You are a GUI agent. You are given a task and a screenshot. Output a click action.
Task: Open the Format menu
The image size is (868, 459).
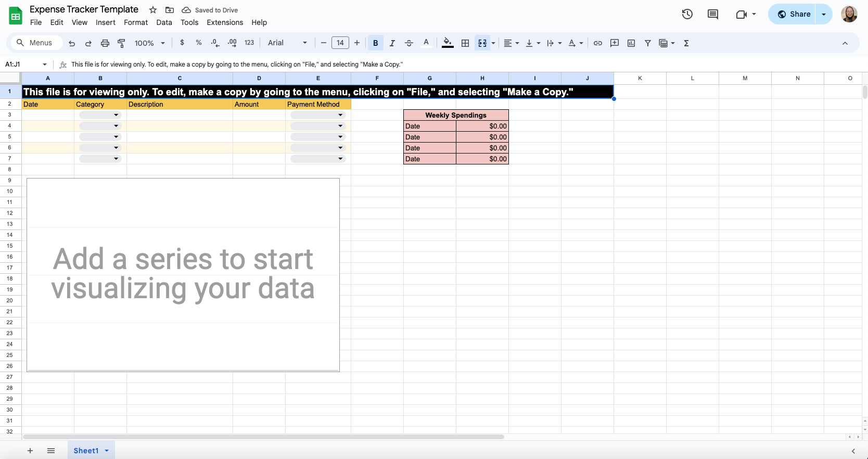click(136, 22)
